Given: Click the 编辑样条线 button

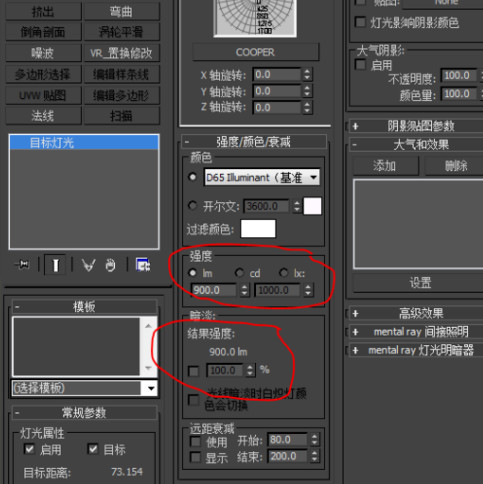Looking at the screenshot, I should [122, 74].
